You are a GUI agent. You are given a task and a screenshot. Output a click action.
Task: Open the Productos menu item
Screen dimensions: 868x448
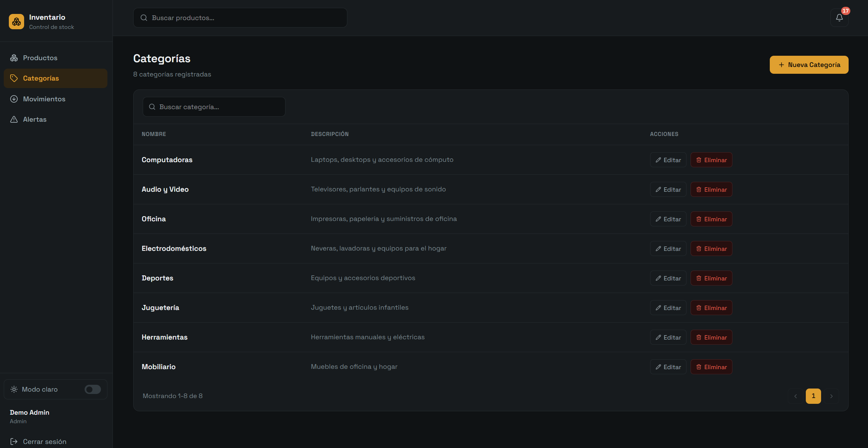(x=55, y=58)
